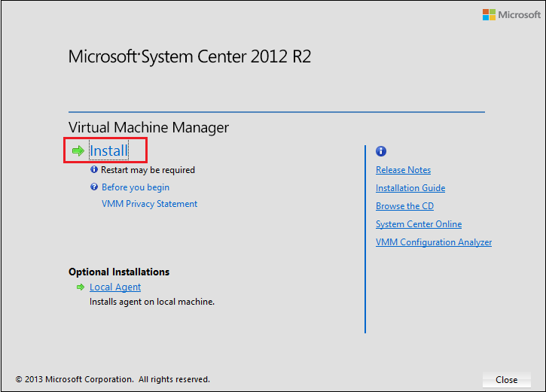Click the info icon beside Restart notice
This screenshot has width=546, height=392.
94,170
